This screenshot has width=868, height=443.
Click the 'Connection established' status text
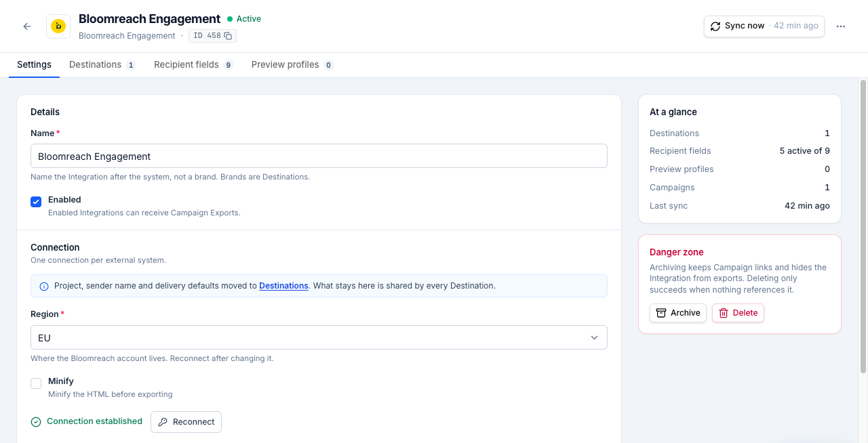(x=95, y=421)
